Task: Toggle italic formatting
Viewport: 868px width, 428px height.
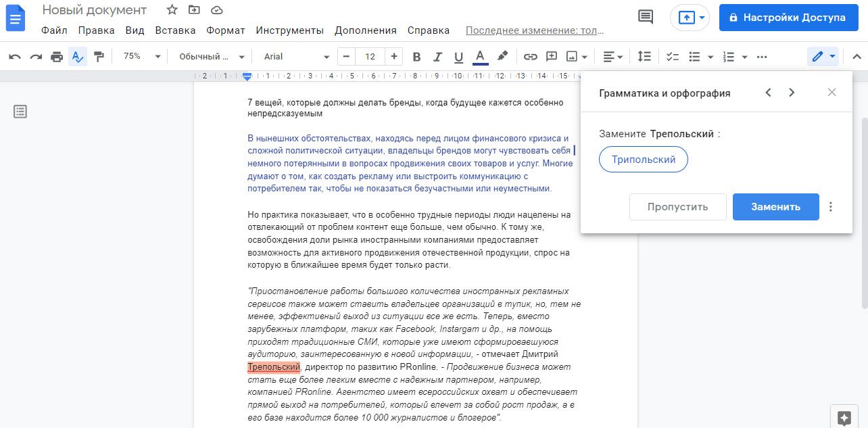Action: (437, 57)
